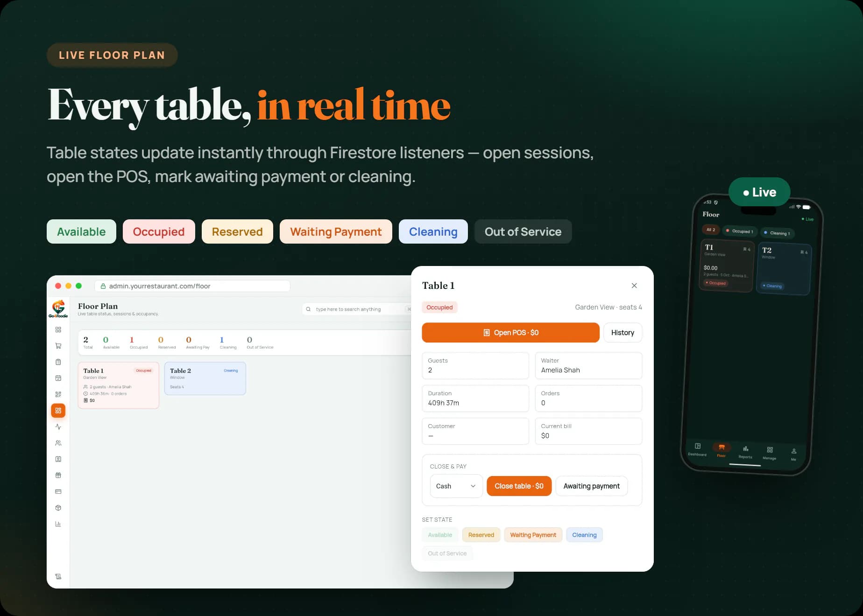Viewport: 863px width, 616px height.
Task: Open the Dashboard tab on phone
Action: [697, 449]
